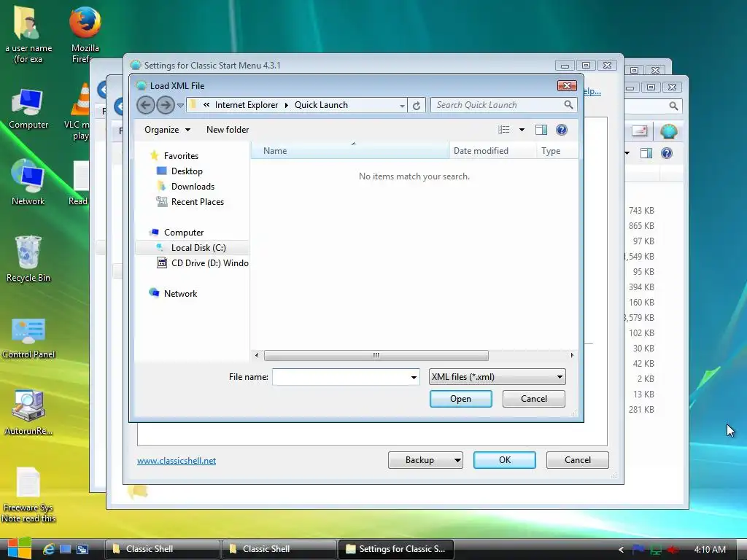This screenshot has height=560, width=747.
Task: Switch to Settings for Classic S... taskbar button
Action: coord(395,549)
